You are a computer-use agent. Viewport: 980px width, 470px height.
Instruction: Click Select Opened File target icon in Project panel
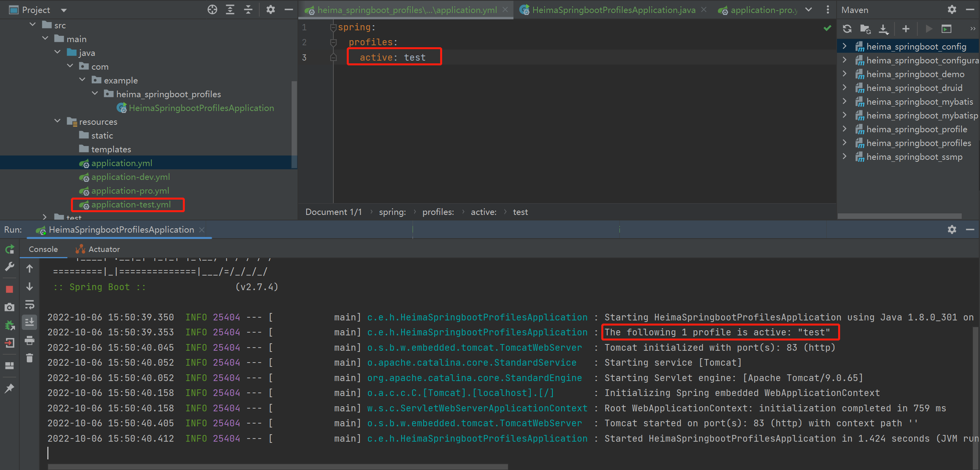point(212,10)
